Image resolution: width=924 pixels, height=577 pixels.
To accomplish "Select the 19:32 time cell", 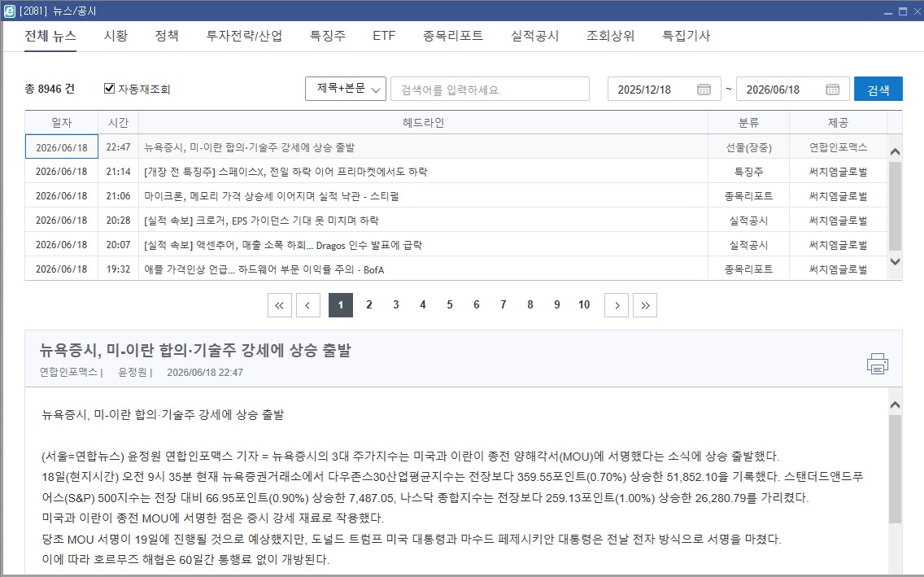I will coord(119,269).
